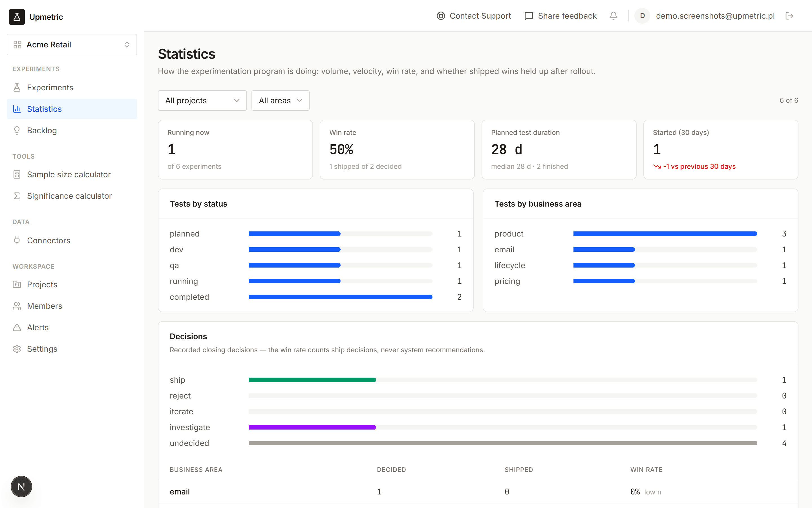Click the folder icon beside Projects

pos(17,284)
